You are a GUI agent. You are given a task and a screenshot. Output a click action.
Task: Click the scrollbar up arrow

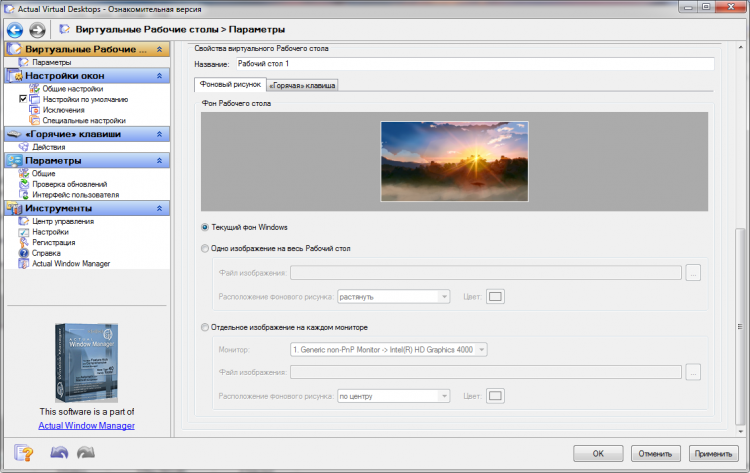[740, 47]
